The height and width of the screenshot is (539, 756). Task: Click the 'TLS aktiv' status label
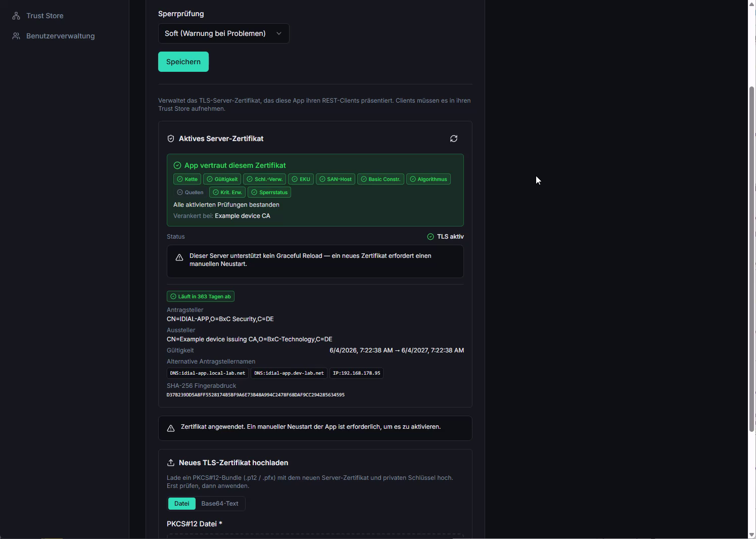450,237
